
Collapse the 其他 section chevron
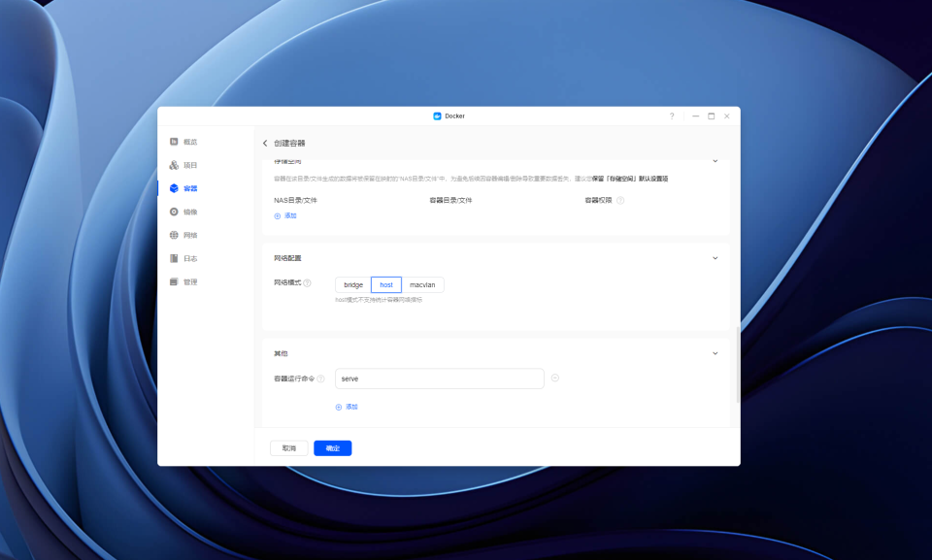pyautogui.click(x=716, y=353)
